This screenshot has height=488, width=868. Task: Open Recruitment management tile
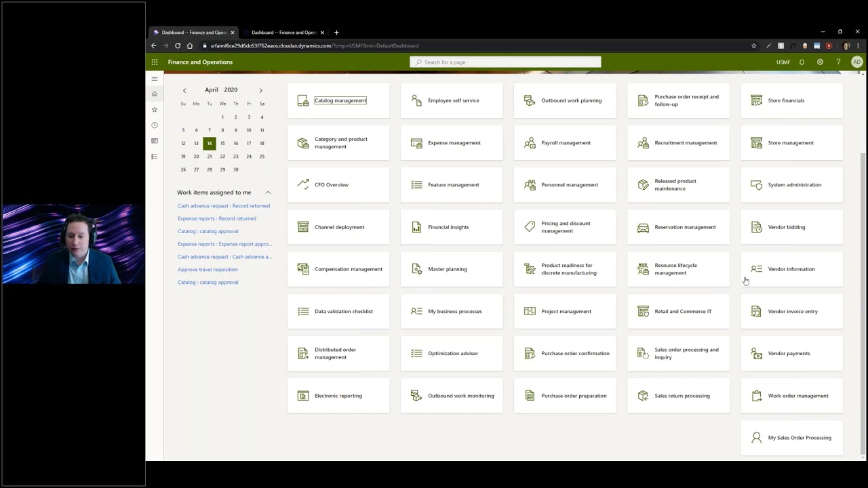coord(679,142)
